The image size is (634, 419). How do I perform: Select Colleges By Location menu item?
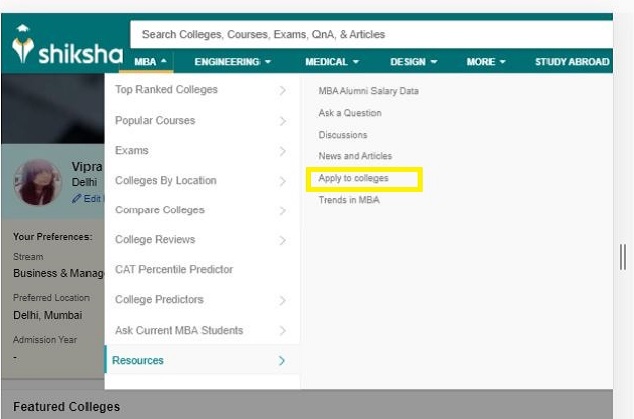[x=166, y=180]
